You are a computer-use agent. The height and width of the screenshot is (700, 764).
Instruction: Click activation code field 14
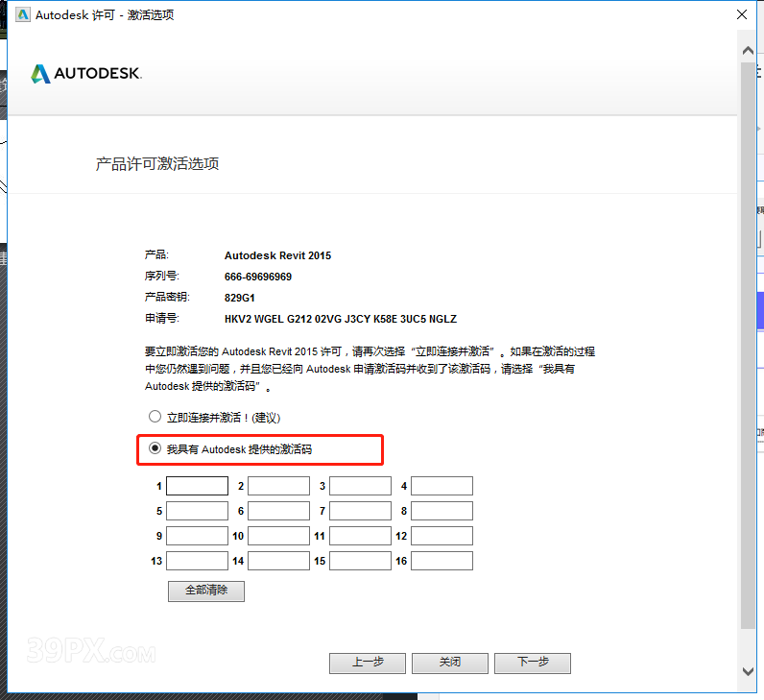[278, 561]
